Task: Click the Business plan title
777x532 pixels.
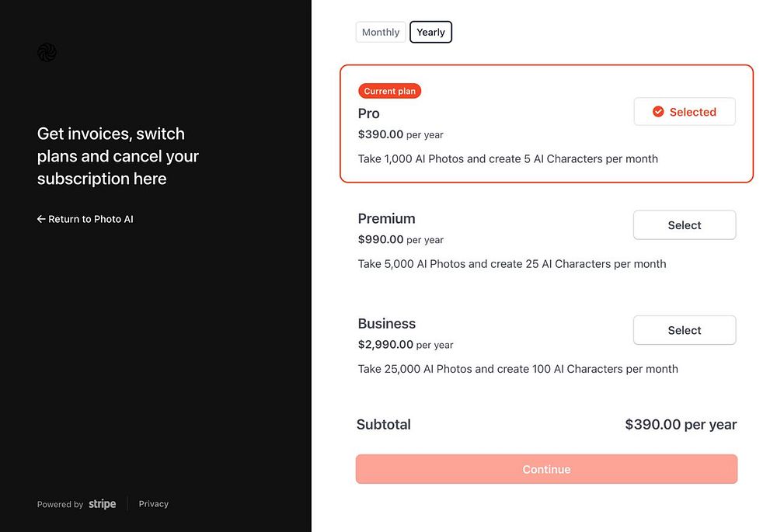Action: [387, 323]
